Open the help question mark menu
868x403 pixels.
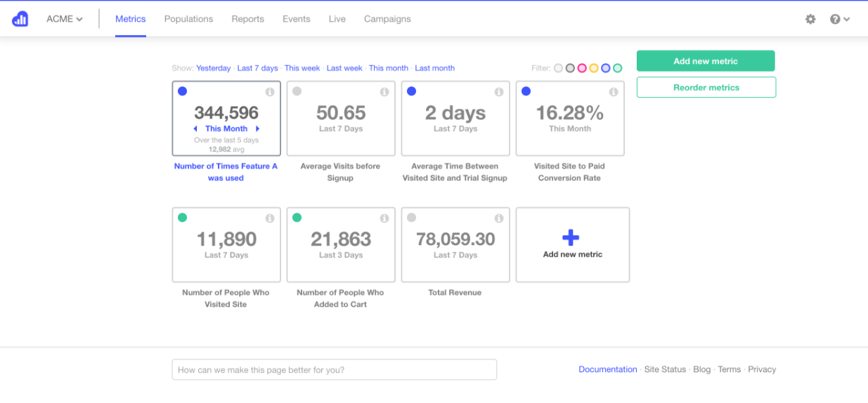pos(840,19)
